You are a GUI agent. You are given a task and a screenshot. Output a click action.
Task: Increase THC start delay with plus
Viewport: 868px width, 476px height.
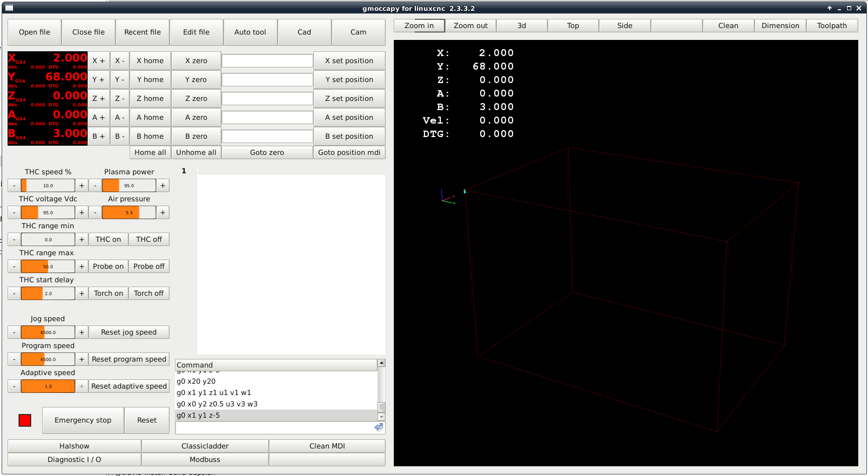[82, 294]
